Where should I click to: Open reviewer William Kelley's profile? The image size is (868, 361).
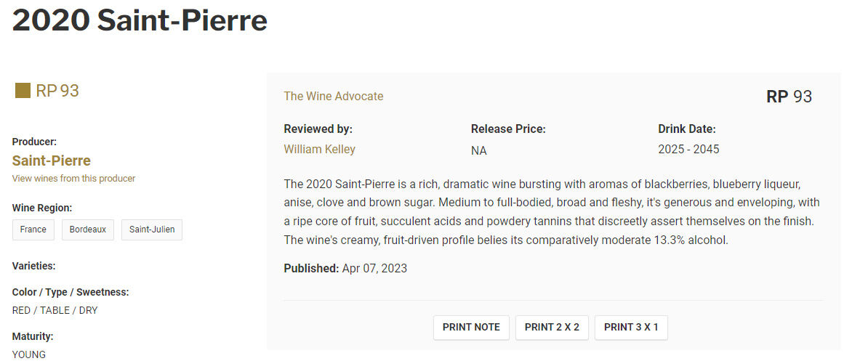tap(319, 150)
